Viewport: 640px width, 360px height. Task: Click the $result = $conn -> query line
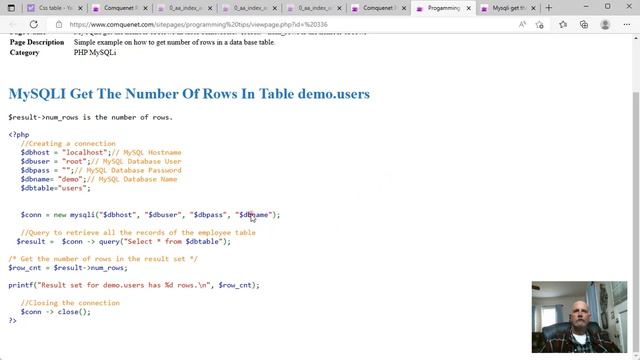(x=124, y=242)
